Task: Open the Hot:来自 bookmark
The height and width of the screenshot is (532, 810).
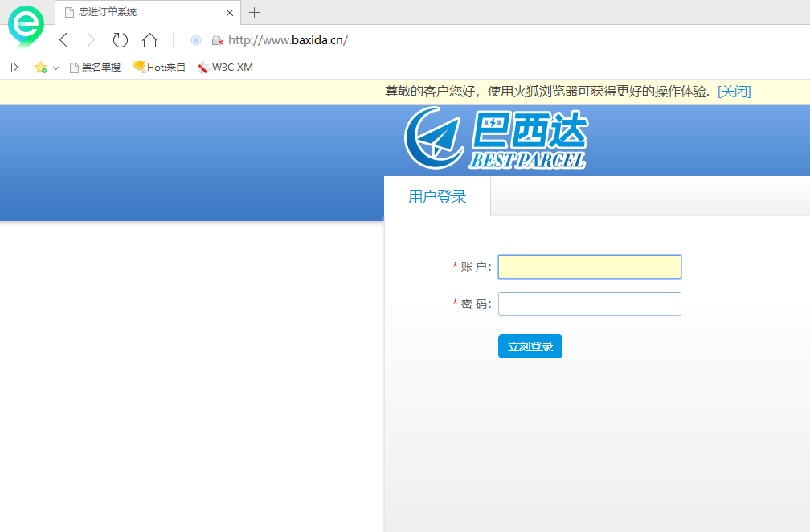Action: 159,67
